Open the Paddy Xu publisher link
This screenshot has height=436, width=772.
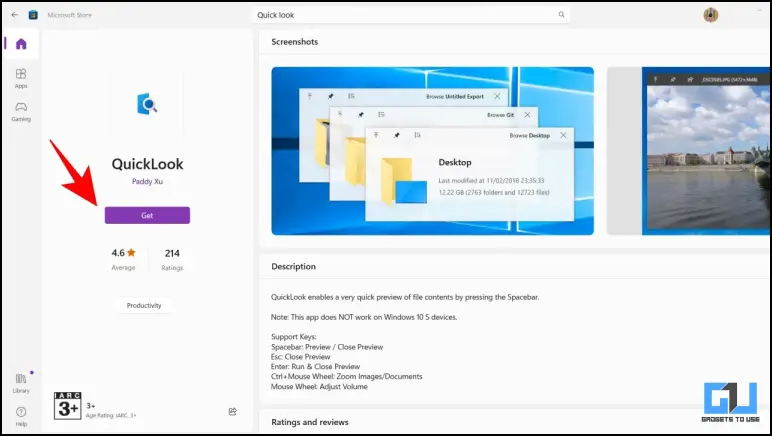(147, 181)
